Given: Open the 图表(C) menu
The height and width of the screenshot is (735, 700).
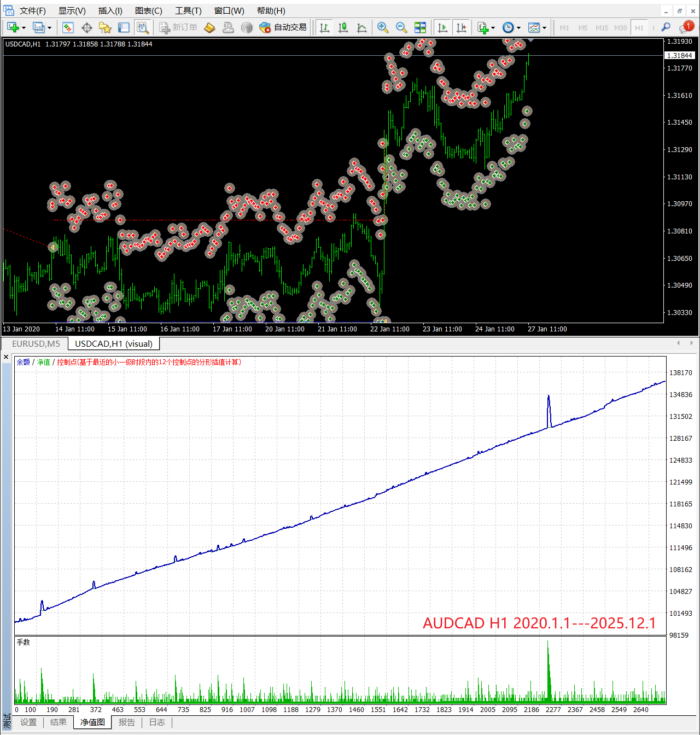Looking at the screenshot, I should click(x=148, y=11).
